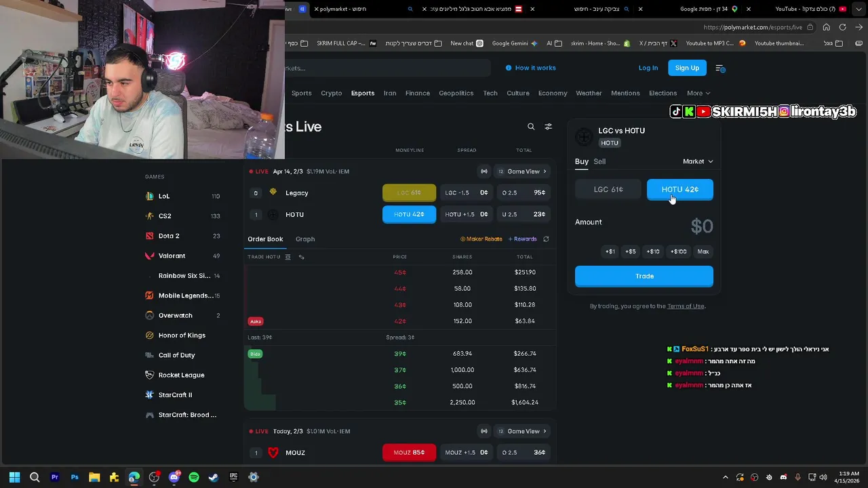
Task: Click the Sign Up button
Action: pyautogui.click(x=687, y=68)
